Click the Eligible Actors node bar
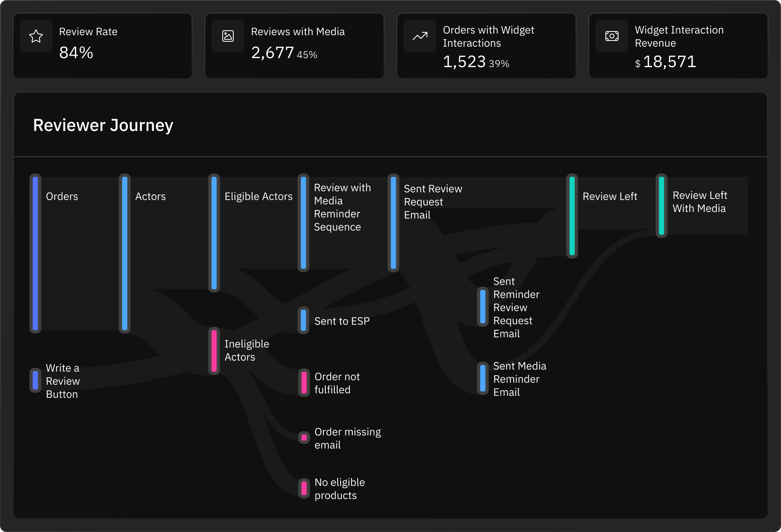Image resolution: width=781 pixels, height=532 pixels. click(x=214, y=233)
